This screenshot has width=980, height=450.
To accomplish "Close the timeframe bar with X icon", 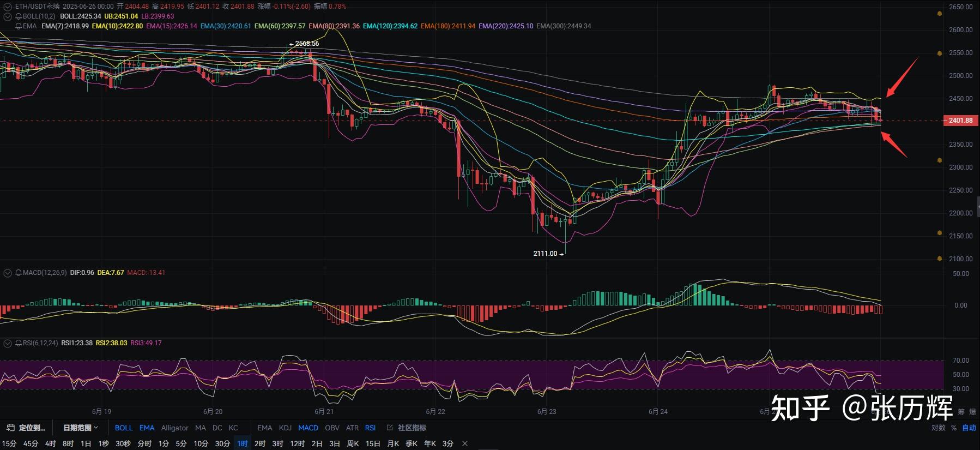I will coord(465,443).
